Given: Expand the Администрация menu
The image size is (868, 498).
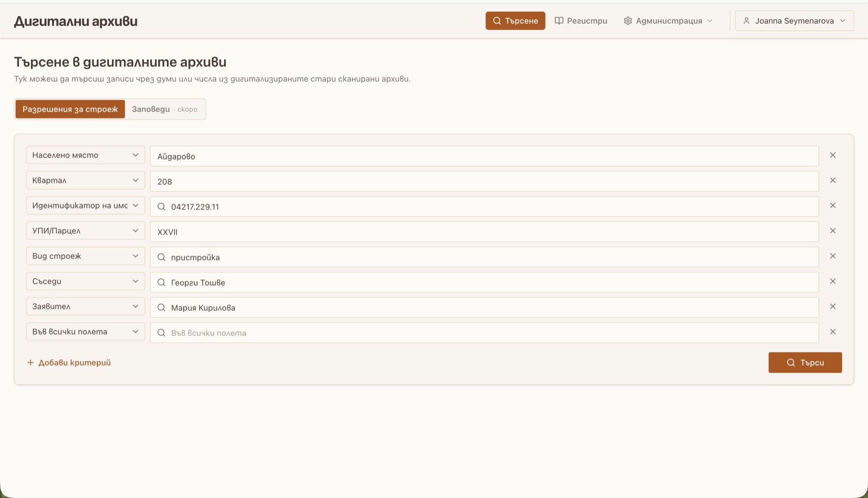Looking at the screenshot, I should (668, 21).
